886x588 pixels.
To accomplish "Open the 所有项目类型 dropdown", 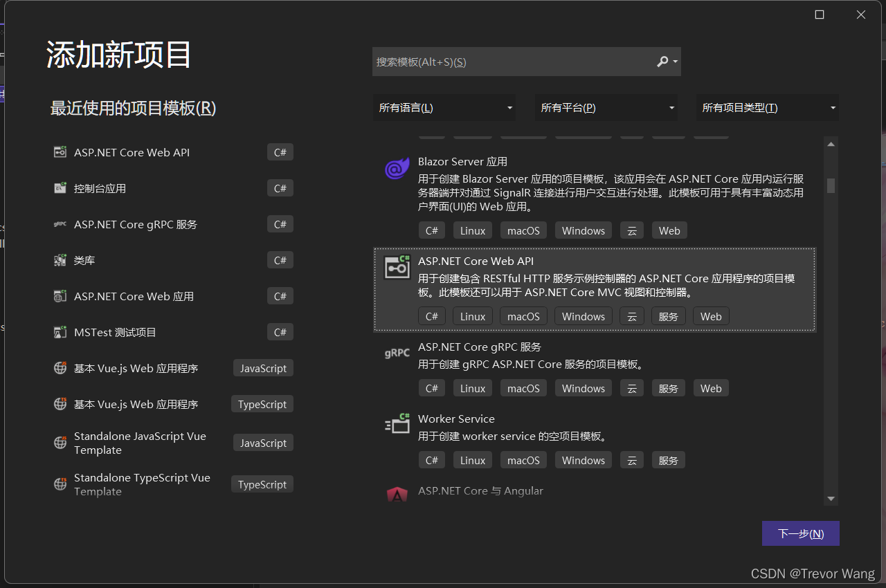I will pos(767,107).
